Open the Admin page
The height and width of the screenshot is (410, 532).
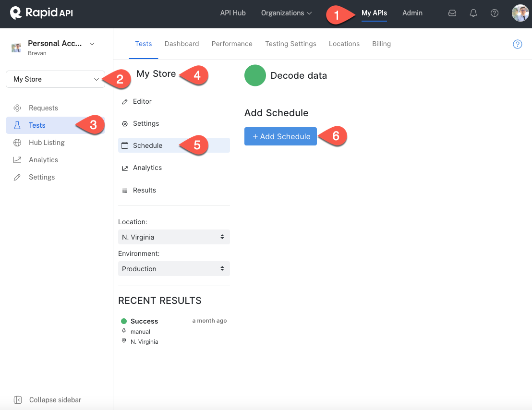point(412,13)
